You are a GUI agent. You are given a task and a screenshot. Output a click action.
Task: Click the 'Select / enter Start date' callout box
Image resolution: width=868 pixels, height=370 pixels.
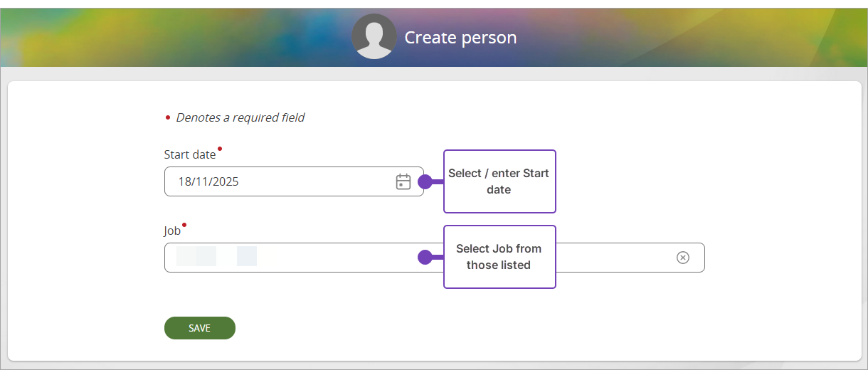(499, 181)
